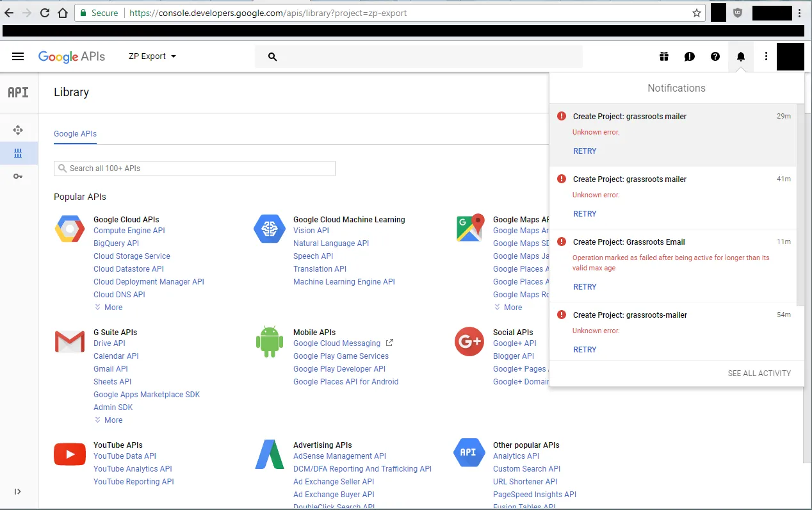812x510 pixels.
Task: Open the Chrome three-dot menu
Action: pyautogui.click(x=799, y=13)
